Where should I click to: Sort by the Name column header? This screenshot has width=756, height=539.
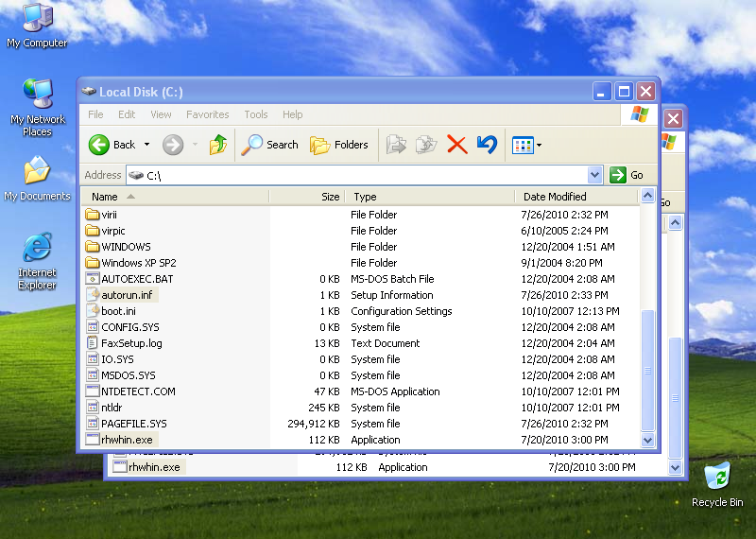(175, 197)
